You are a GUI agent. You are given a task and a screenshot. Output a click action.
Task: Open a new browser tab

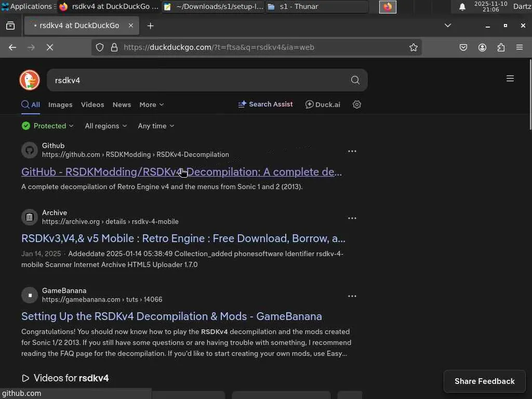point(150,26)
